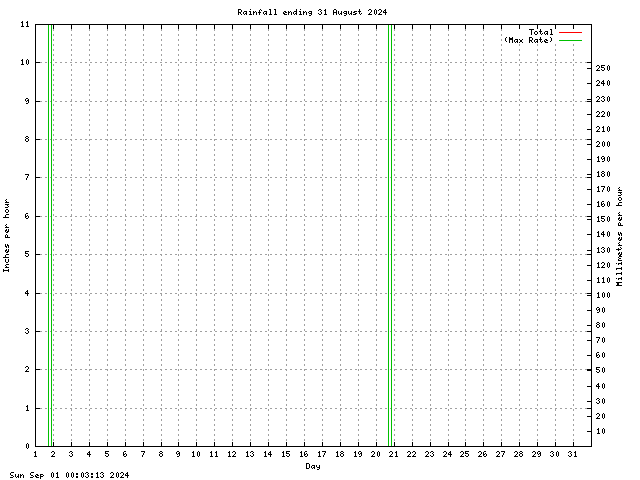Screen dimensions: 640x480
Task: Click the chart title 'Rainfall ending 31 August 2024'
Action: click(x=312, y=12)
